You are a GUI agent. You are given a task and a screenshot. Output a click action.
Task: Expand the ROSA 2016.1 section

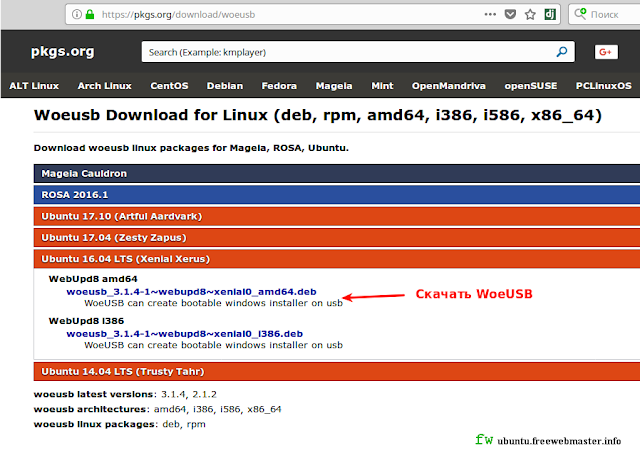tap(337, 195)
